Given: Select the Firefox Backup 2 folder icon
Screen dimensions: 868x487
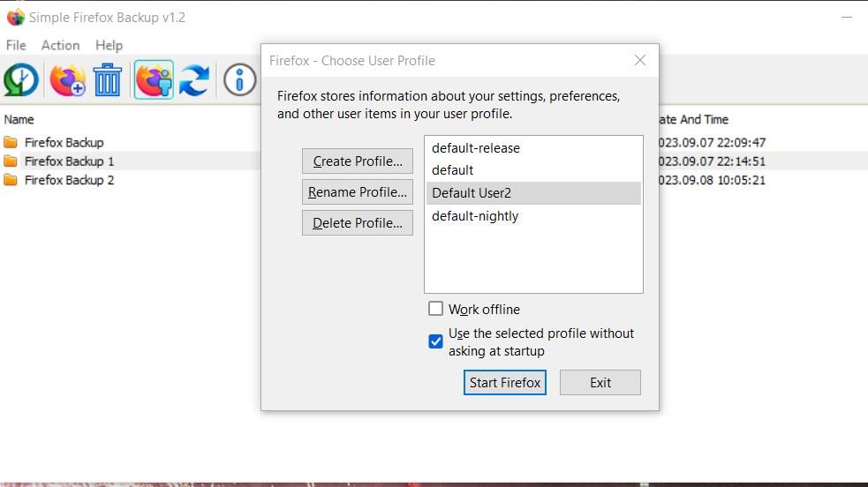Looking at the screenshot, I should click(x=11, y=180).
